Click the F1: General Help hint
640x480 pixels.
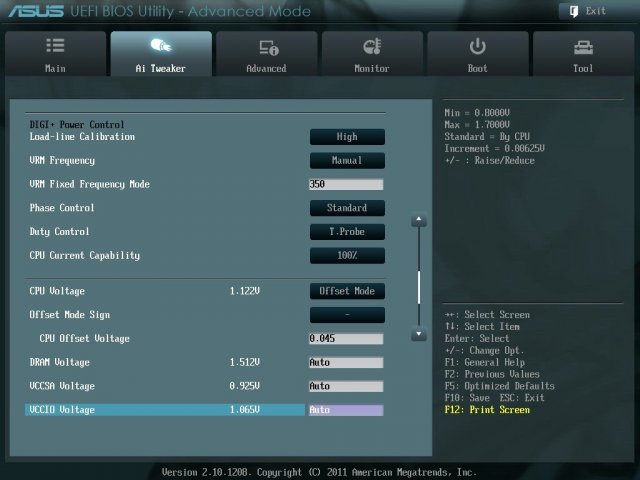(x=485, y=362)
